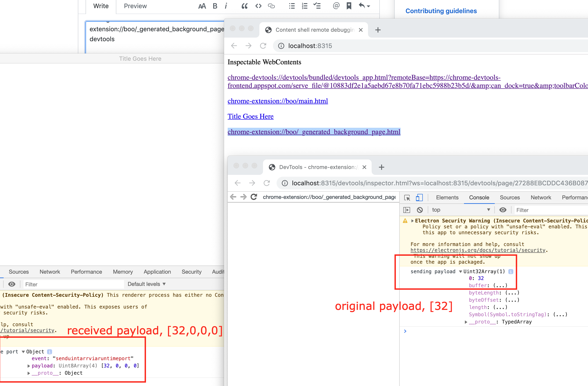Open the Memory tab in left DevTools
Screen dimensions: 588x386
[123, 272]
